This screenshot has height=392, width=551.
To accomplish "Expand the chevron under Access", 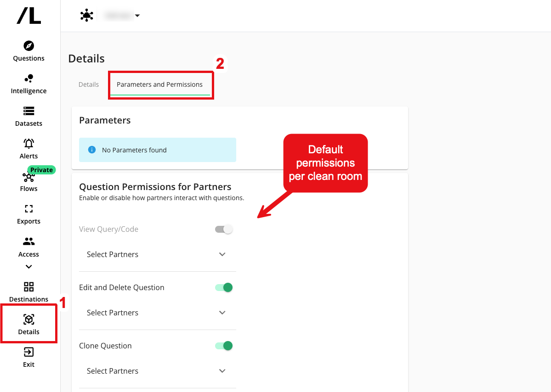I will click(28, 267).
